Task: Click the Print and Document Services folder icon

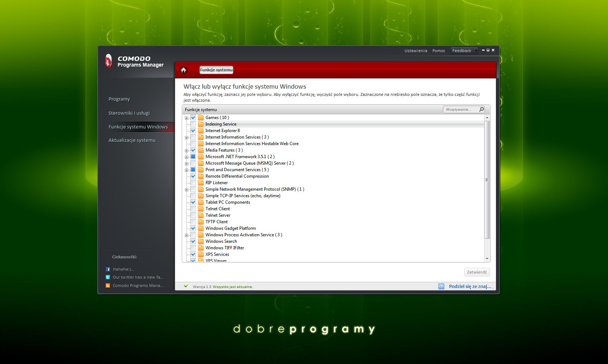Action: tap(201, 170)
